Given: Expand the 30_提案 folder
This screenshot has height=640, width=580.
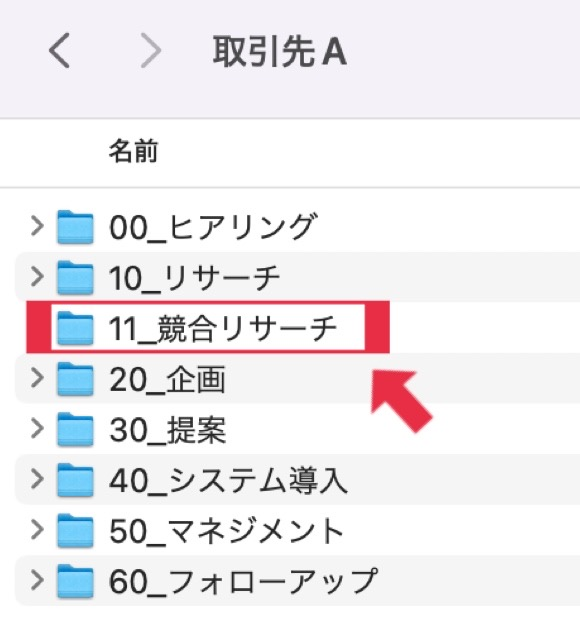Looking at the screenshot, I should pos(37,428).
